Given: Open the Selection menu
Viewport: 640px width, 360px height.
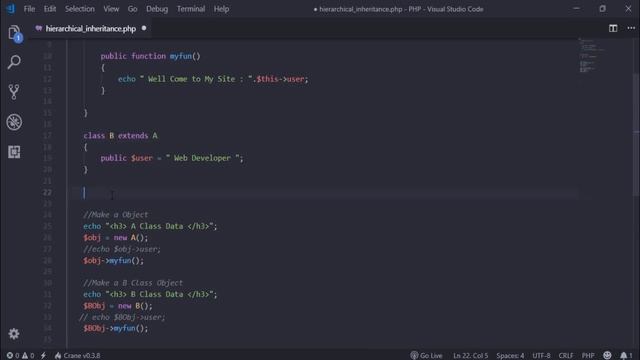Looking at the screenshot, I should (x=80, y=9).
